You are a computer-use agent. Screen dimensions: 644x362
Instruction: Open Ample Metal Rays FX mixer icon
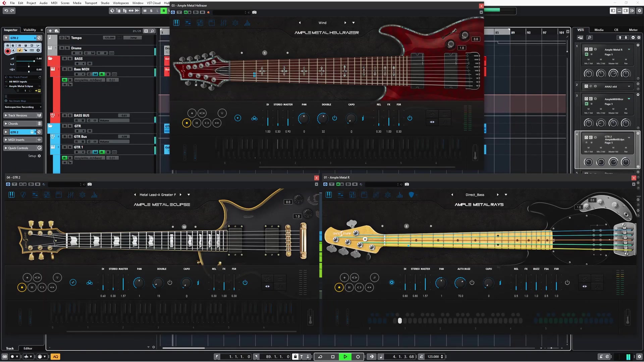pyautogui.click(x=376, y=195)
